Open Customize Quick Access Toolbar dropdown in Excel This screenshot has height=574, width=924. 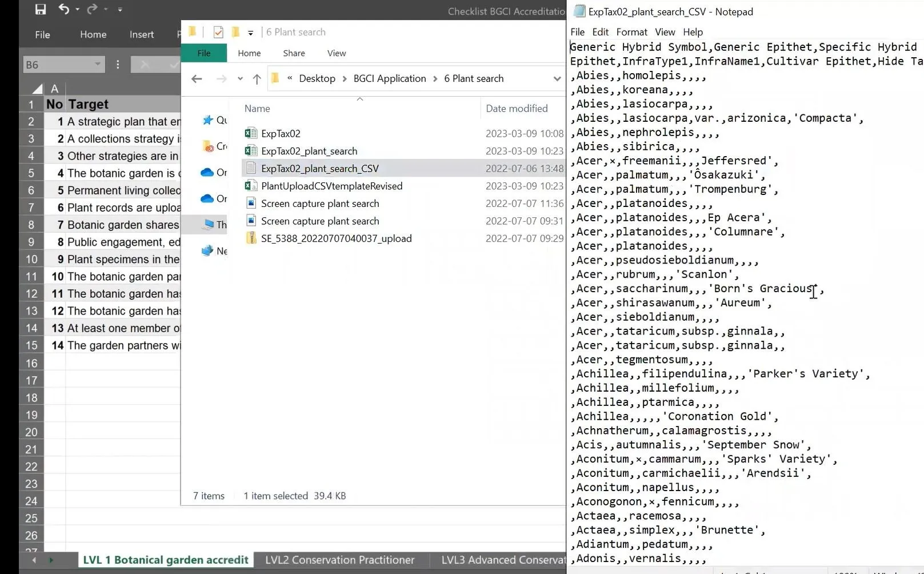tap(120, 9)
